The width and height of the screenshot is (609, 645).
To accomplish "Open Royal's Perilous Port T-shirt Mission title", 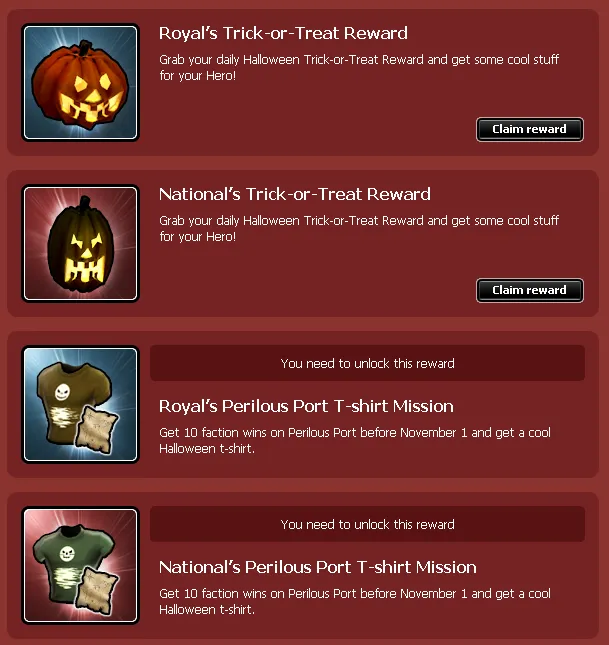I will [306, 406].
